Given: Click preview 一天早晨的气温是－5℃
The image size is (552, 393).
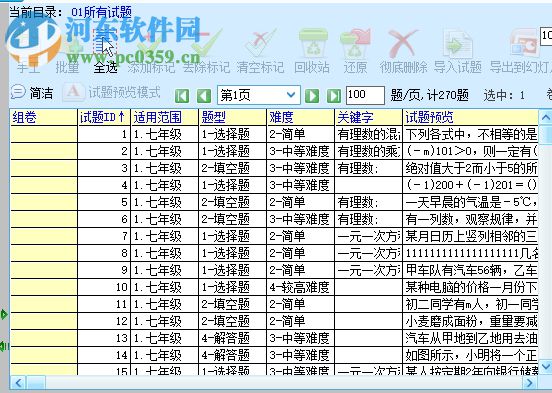Looking at the screenshot, I should (470, 202).
